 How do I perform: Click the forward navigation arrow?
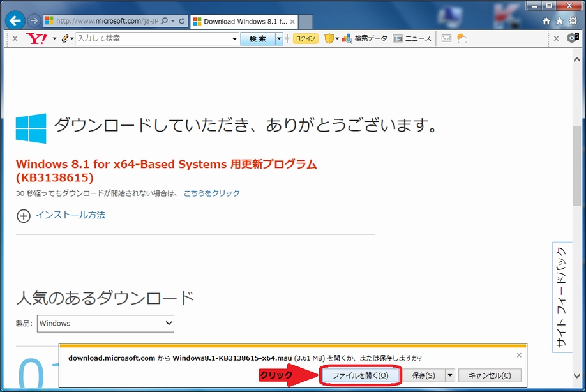point(34,20)
